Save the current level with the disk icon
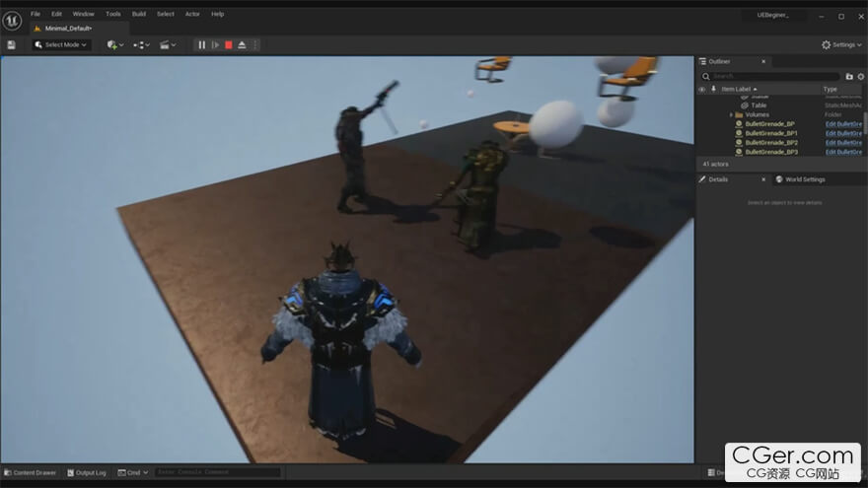The width and height of the screenshot is (868, 488). tap(11, 44)
